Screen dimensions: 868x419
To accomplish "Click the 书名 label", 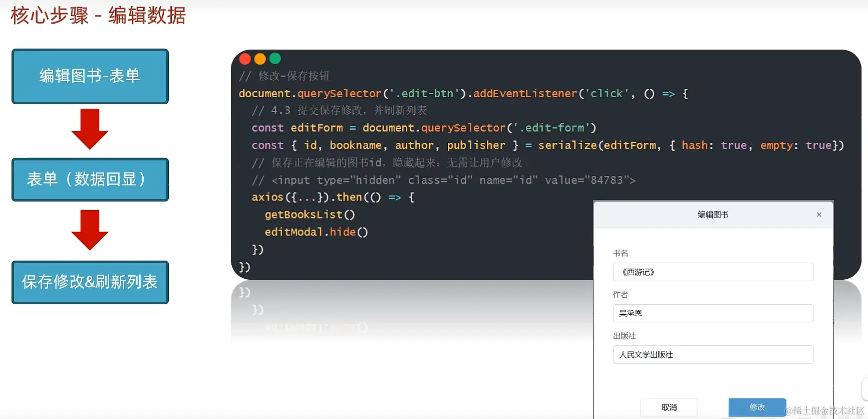I will pyautogui.click(x=621, y=253).
